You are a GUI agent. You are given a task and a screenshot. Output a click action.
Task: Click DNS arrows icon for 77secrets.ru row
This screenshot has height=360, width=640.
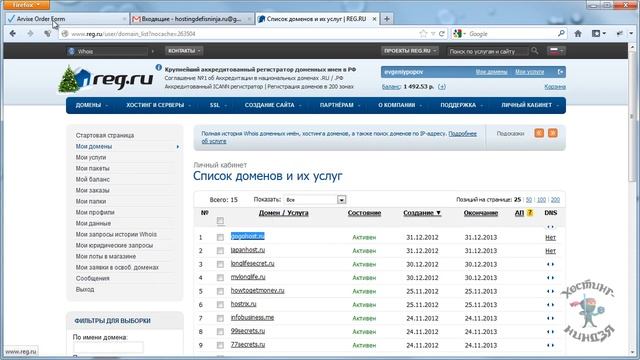click(550, 345)
